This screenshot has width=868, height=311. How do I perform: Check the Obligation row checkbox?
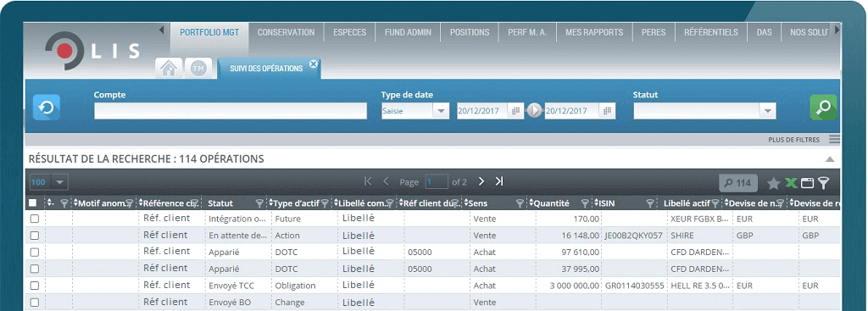pyautogui.click(x=34, y=286)
